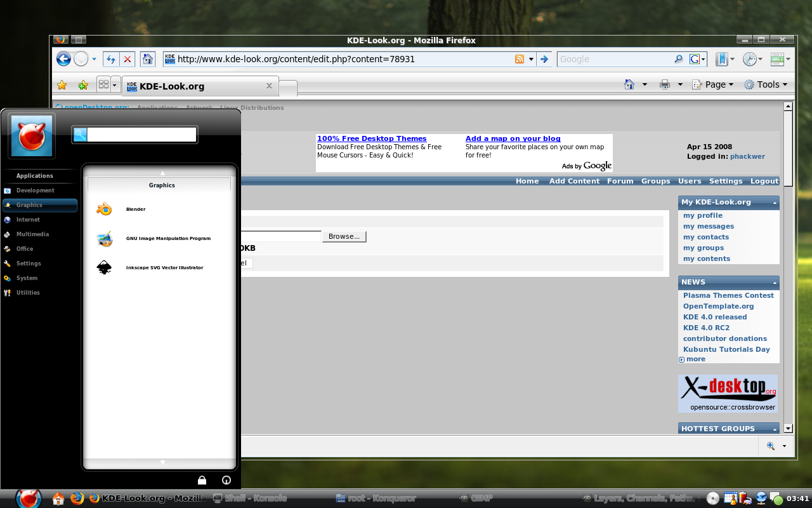The height and width of the screenshot is (508, 812).
Task: Click Home in the site navigation bar
Action: pyautogui.click(x=527, y=181)
